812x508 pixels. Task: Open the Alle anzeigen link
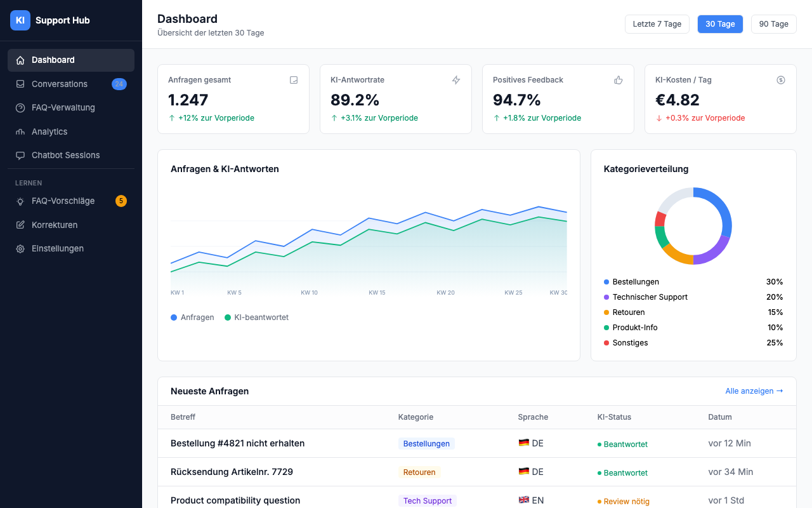tap(754, 391)
